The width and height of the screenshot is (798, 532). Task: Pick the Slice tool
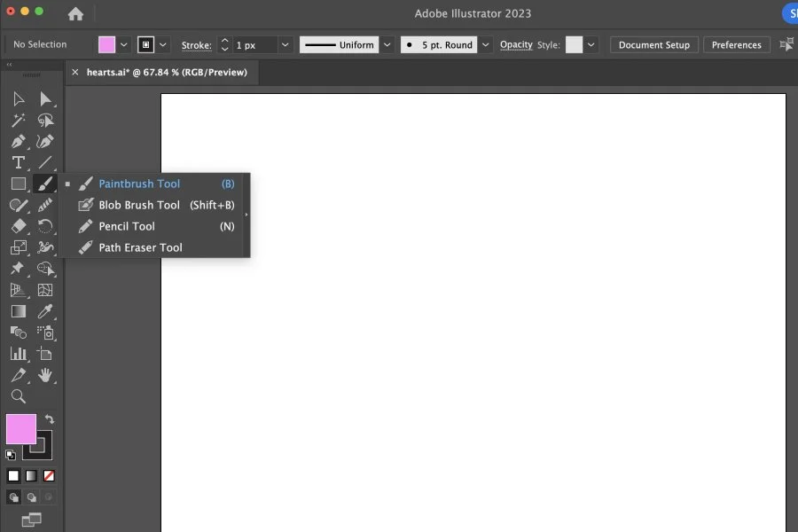point(19,375)
